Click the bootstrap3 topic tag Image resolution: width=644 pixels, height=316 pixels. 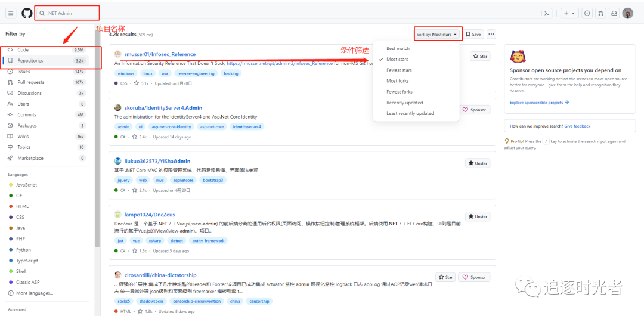pyautogui.click(x=213, y=180)
